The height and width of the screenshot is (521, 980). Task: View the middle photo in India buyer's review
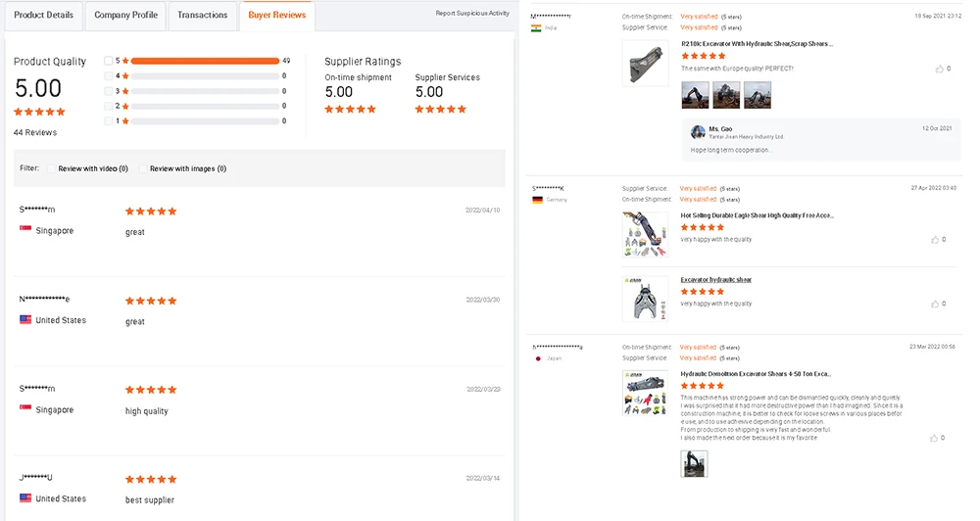(x=726, y=95)
